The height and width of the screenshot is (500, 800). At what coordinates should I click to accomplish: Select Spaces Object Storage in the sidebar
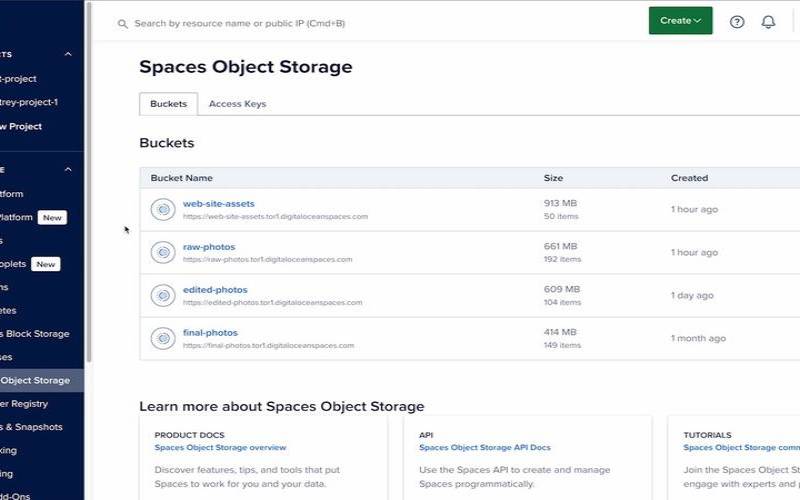pyautogui.click(x=36, y=380)
